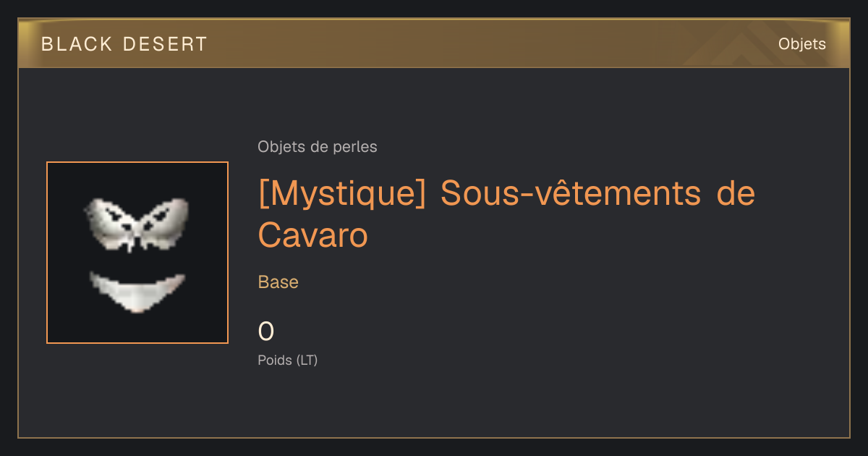Image resolution: width=868 pixels, height=456 pixels.
Task: Click the word Cavaro in the title
Action: (312, 235)
